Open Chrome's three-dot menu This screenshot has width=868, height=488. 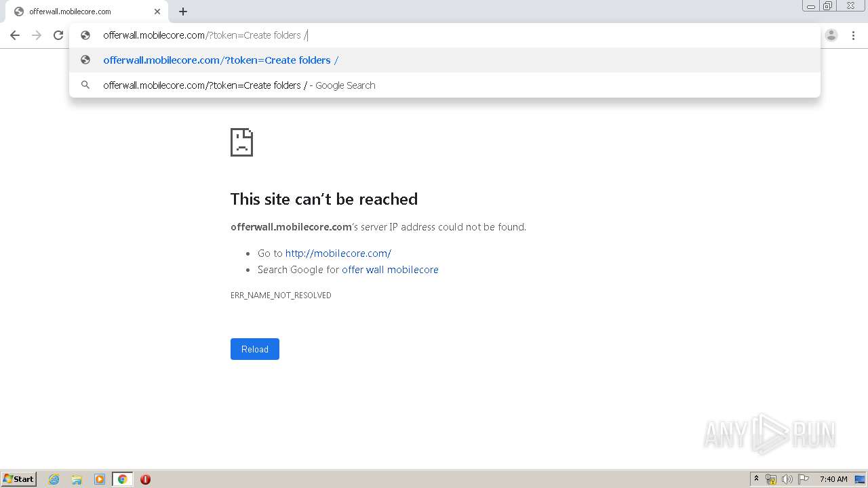pos(853,35)
